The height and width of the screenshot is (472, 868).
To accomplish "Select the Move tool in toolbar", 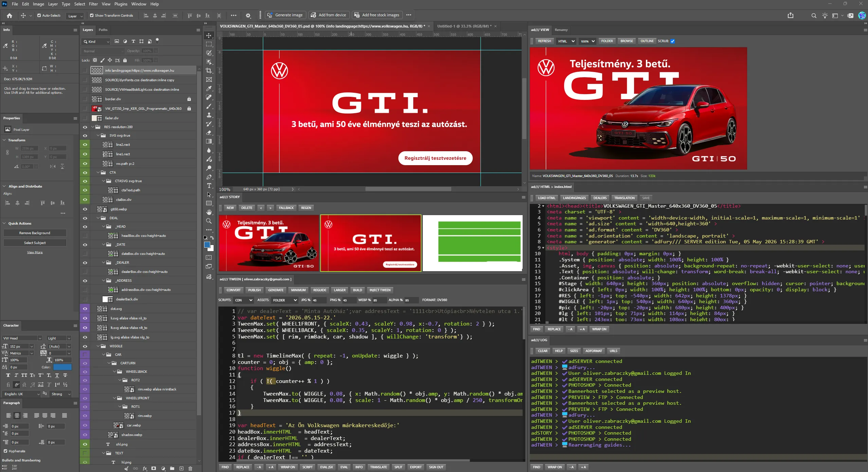I will click(x=209, y=35).
